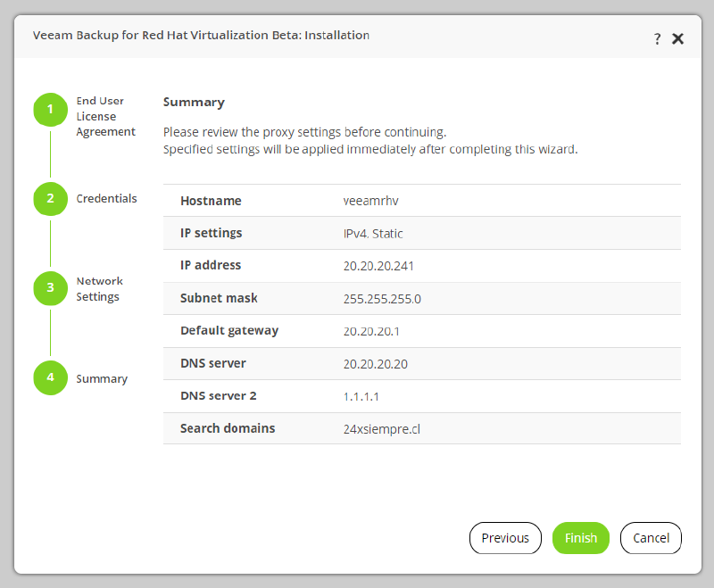Viewport: 714px width, 588px height.
Task: Click the IP settings row label
Action: click(211, 233)
